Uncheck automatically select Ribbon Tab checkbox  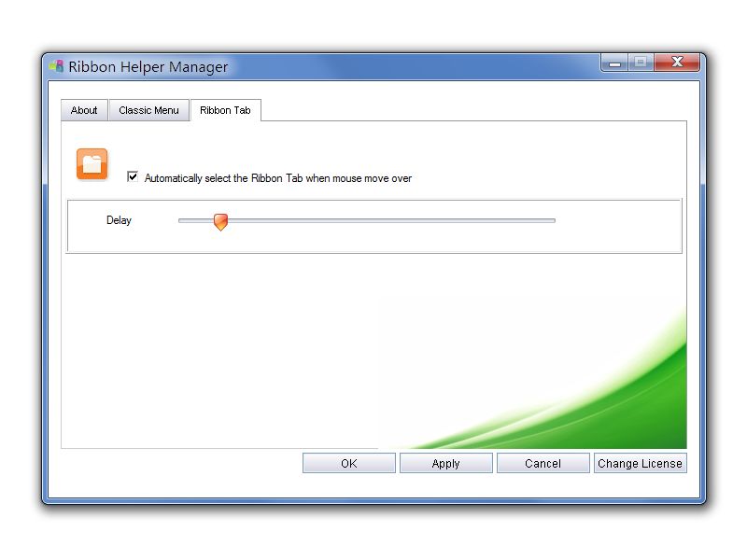(133, 176)
